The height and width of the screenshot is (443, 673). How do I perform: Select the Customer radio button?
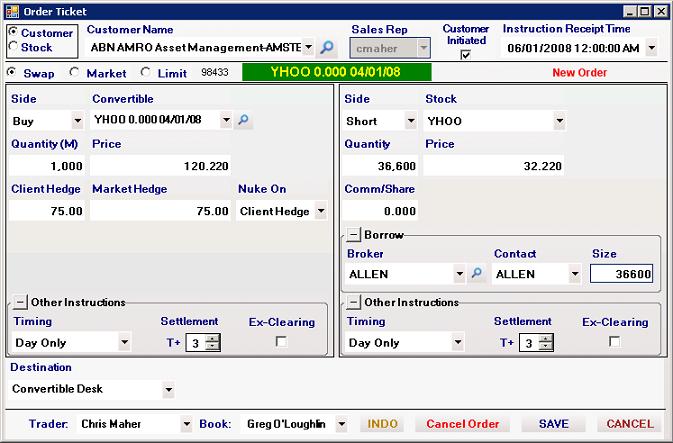click(x=13, y=32)
